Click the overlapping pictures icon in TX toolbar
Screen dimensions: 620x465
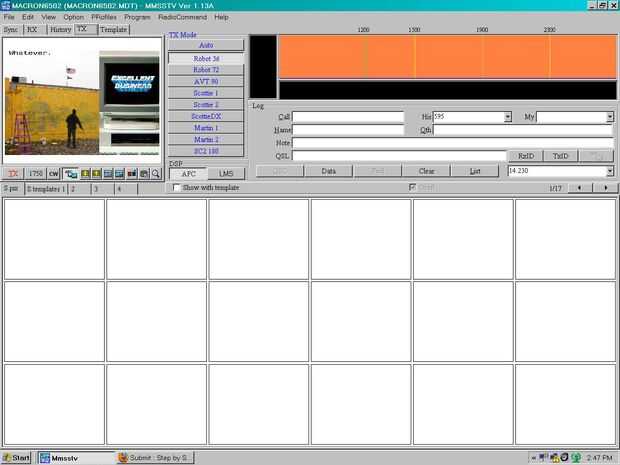71,174
